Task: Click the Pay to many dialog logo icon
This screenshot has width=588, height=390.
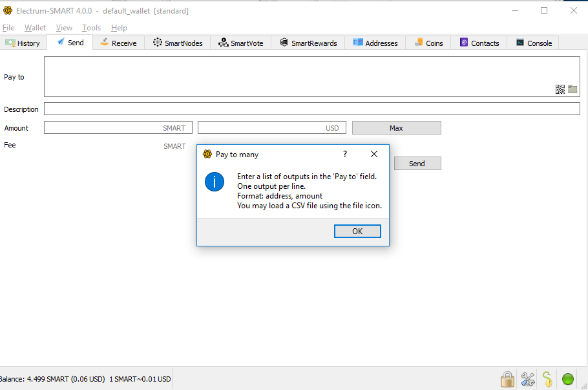Action: (207, 154)
